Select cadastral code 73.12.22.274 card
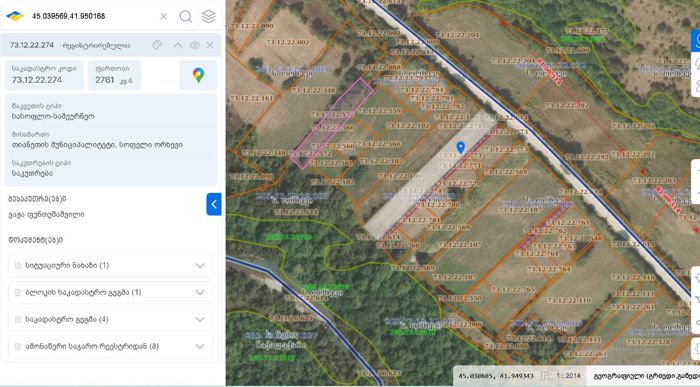The height and width of the screenshot is (387, 700). click(x=44, y=75)
